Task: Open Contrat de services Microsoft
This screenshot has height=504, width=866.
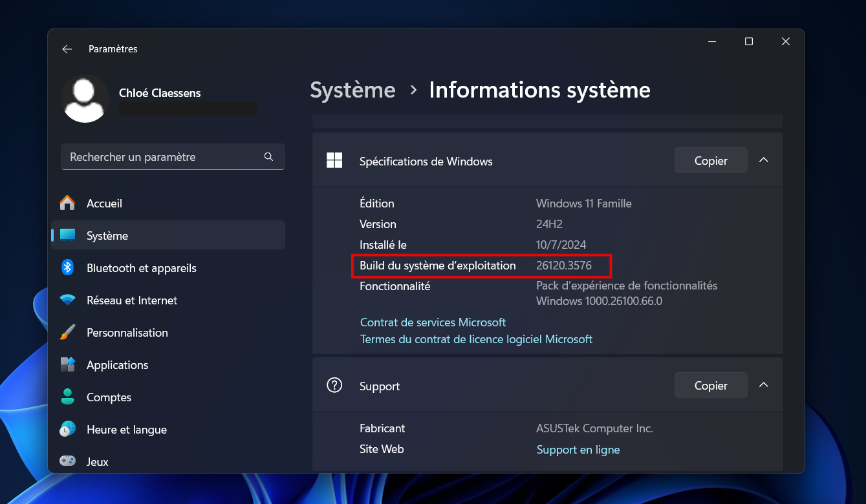Action: click(x=433, y=322)
